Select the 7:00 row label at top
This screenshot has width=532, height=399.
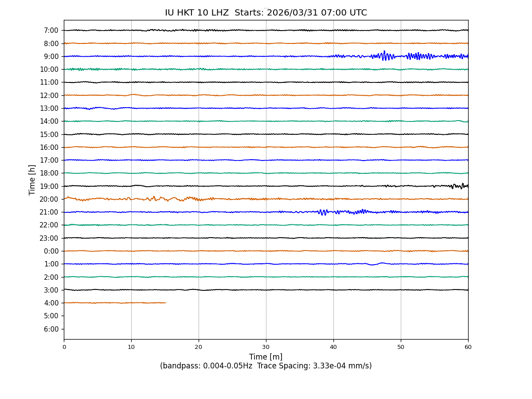(x=51, y=31)
